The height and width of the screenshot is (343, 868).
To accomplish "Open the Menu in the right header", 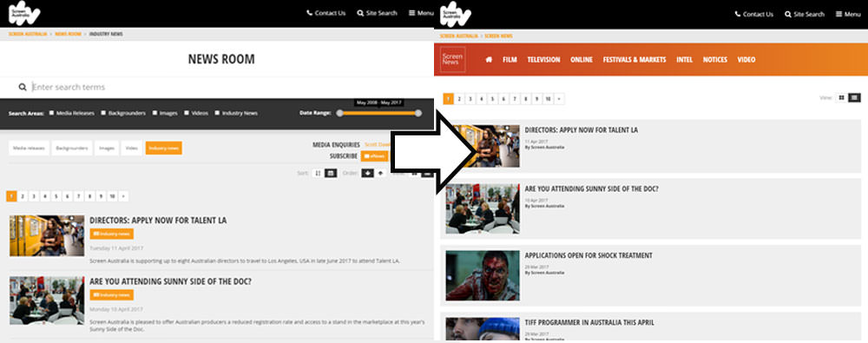I will point(848,15).
